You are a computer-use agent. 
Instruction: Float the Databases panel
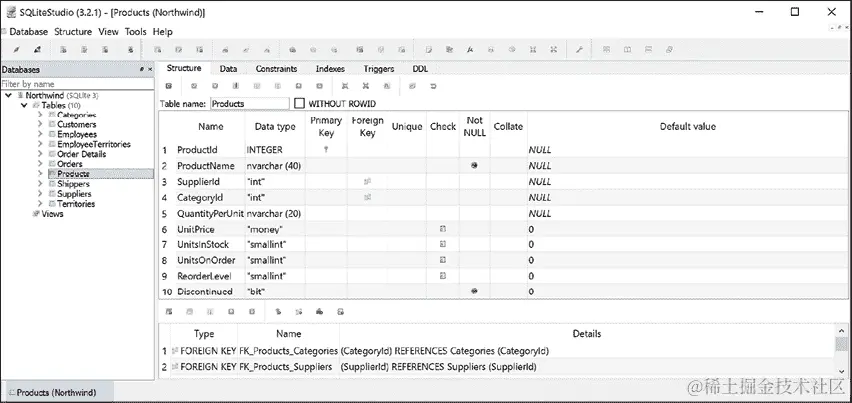click(142, 70)
